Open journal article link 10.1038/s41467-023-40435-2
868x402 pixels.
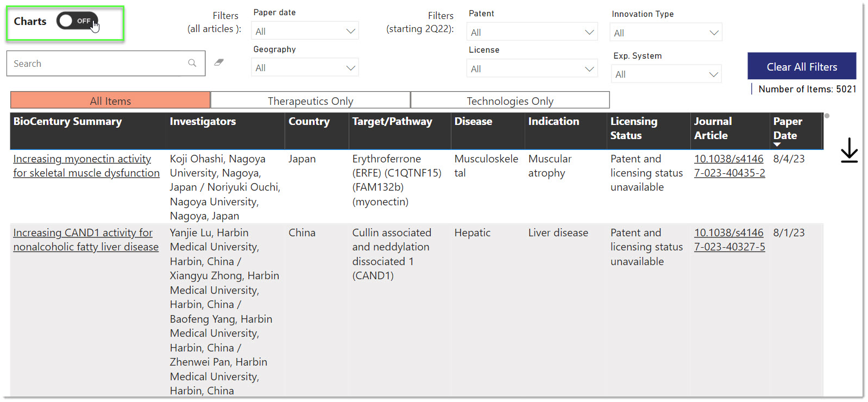point(729,166)
